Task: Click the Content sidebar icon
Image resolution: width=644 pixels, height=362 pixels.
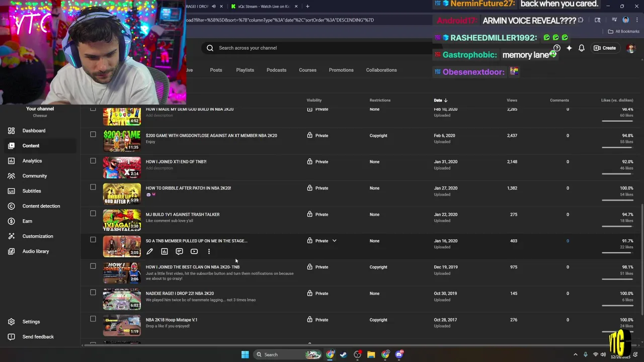Action: pos(11,146)
